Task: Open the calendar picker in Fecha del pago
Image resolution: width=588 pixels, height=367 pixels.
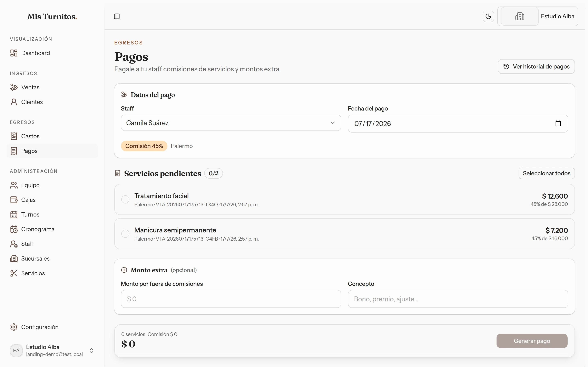Action: [x=558, y=124]
